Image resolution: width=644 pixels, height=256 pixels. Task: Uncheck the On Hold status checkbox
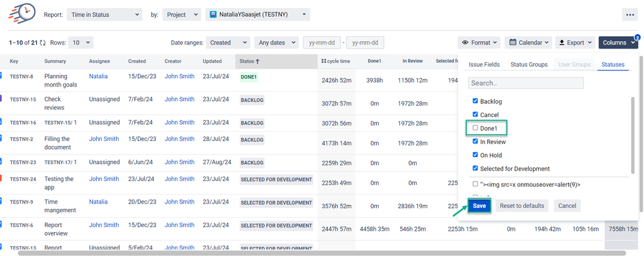tap(475, 155)
